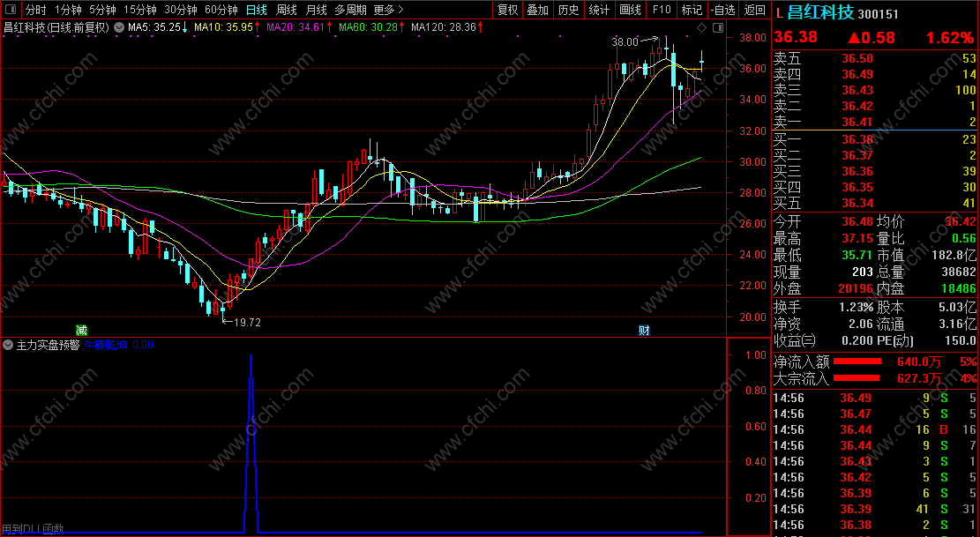The width and height of the screenshot is (980, 537).
Task: Click the 卖一 price 36.41
Action: pos(857,122)
